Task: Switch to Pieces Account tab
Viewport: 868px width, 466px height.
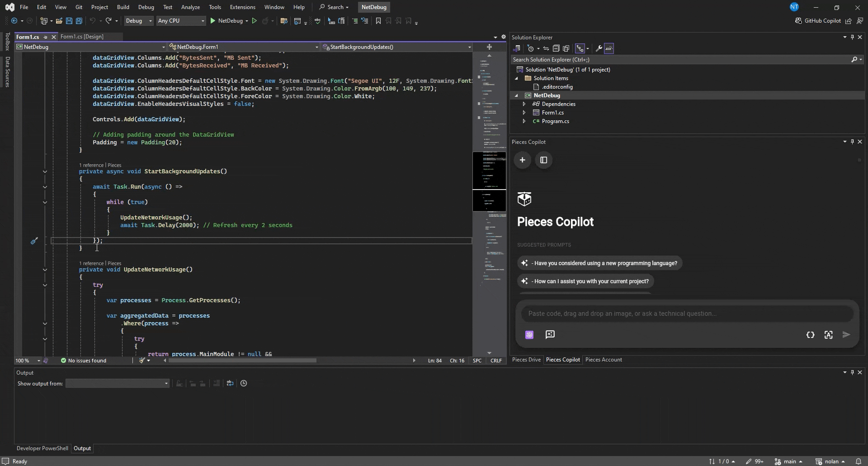Action: (x=604, y=360)
